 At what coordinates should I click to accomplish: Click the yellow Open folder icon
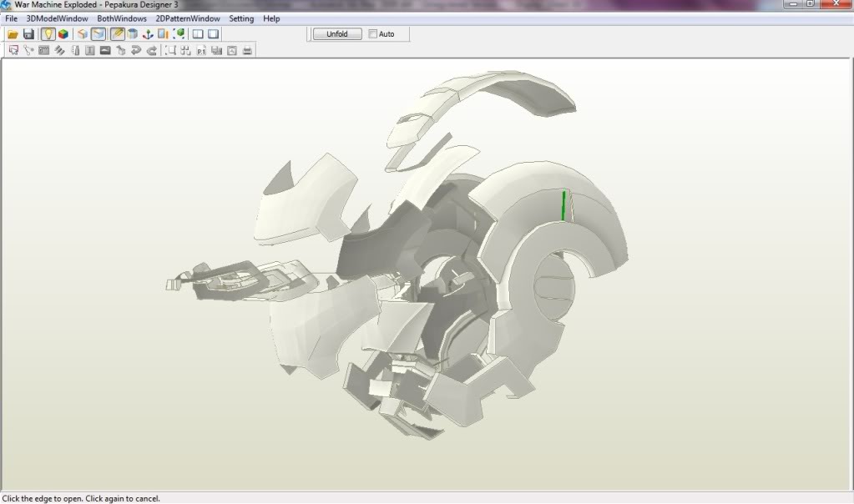[13, 34]
